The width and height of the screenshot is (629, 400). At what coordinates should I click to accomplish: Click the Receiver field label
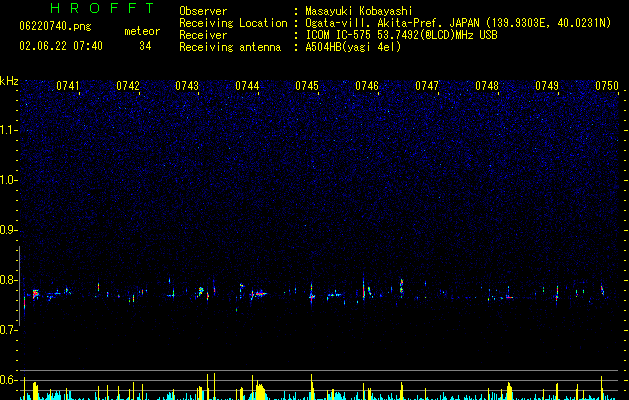(203, 35)
